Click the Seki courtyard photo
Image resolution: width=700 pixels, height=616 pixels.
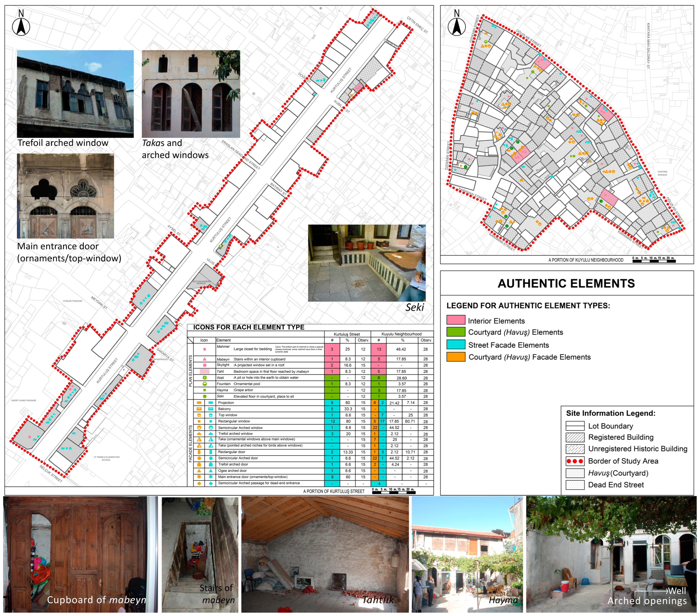(367, 263)
